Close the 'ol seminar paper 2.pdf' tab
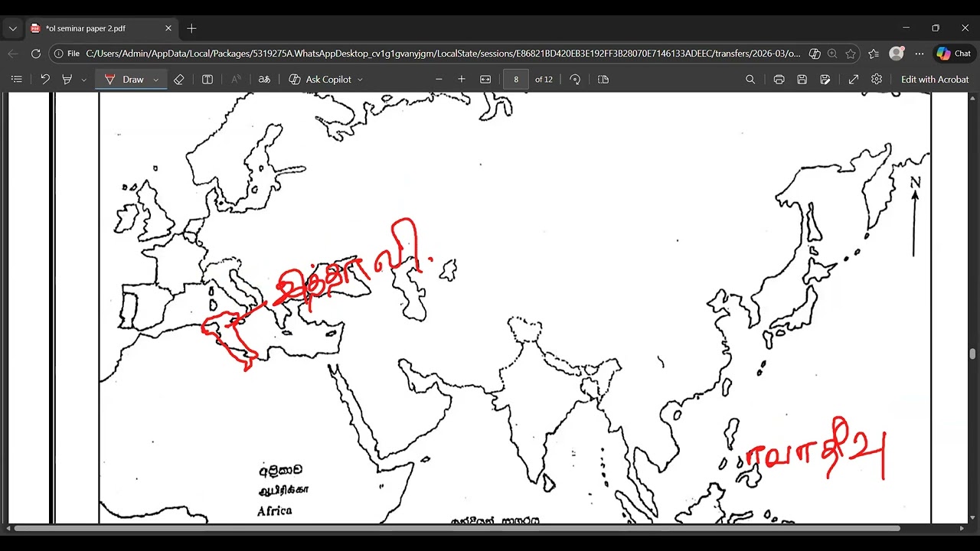This screenshot has width=980, height=551. [x=168, y=28]
